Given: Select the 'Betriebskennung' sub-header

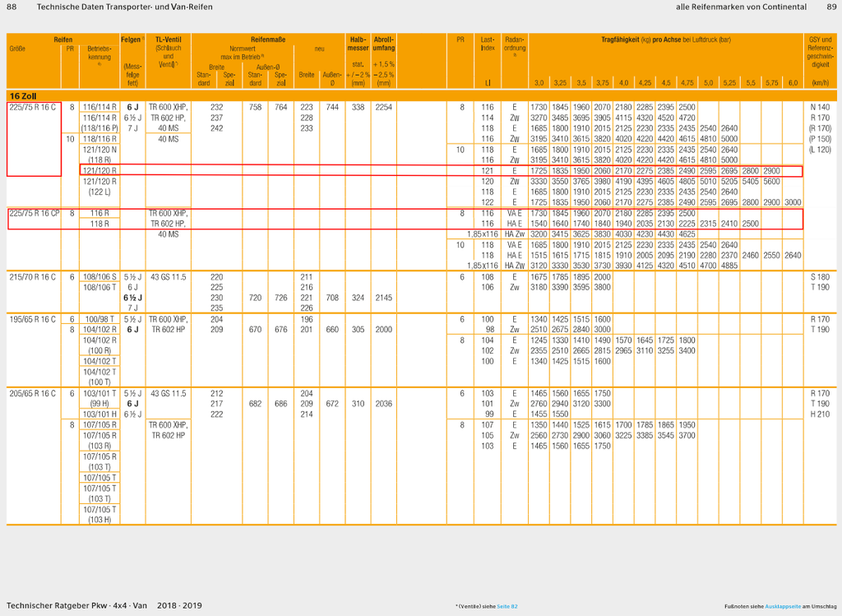Looking at the screenshot, I should (x=99, y=53).
